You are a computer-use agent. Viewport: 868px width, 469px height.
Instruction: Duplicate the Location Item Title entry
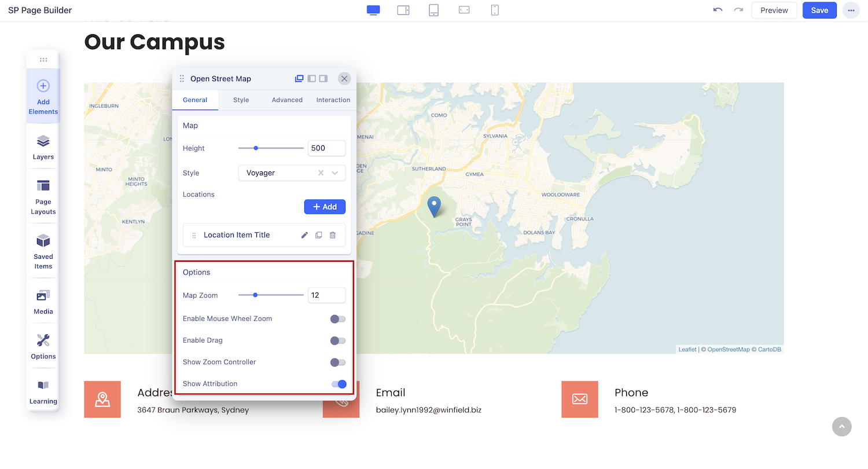pos(319,235)
